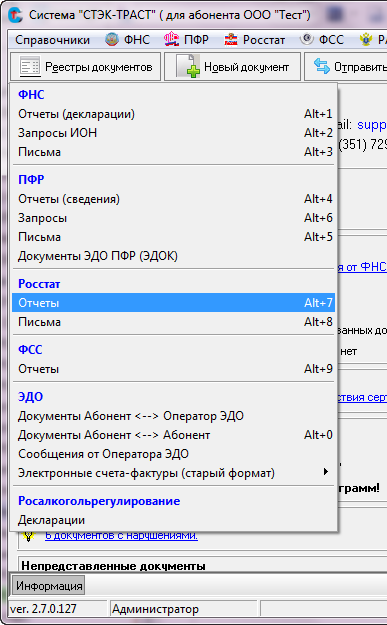Click submenu arrow beside Электронные счета-фактуры

coord(326,472)
